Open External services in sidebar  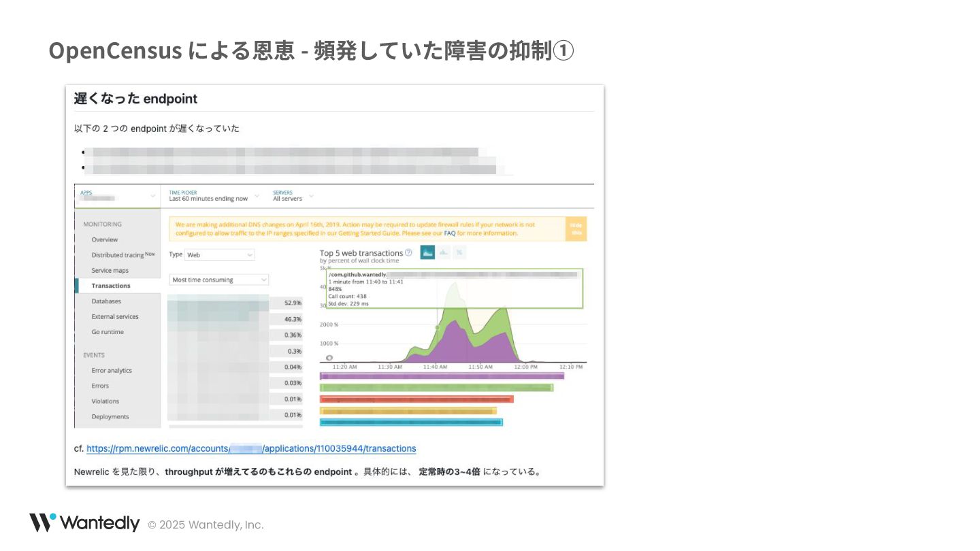pyautogui.click(x=115, y=316)
